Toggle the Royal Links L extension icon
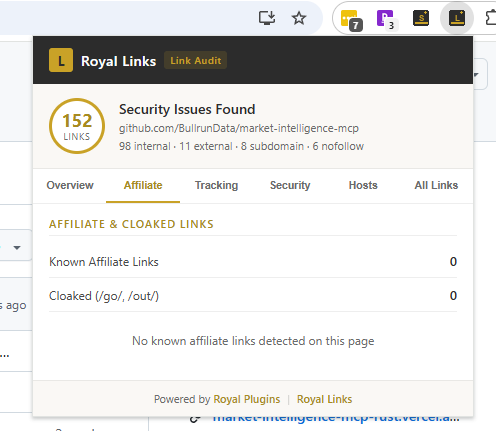 [x=457, y=18]
